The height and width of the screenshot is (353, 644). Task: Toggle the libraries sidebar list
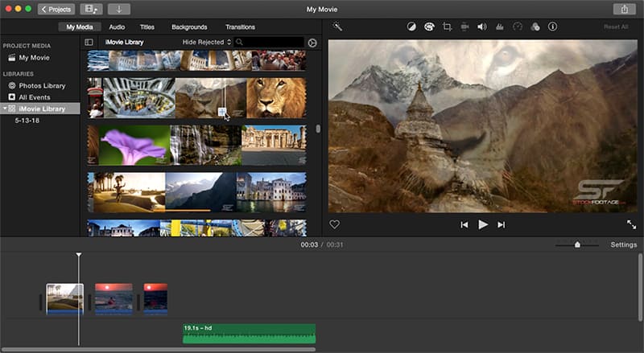pos(89,42)
